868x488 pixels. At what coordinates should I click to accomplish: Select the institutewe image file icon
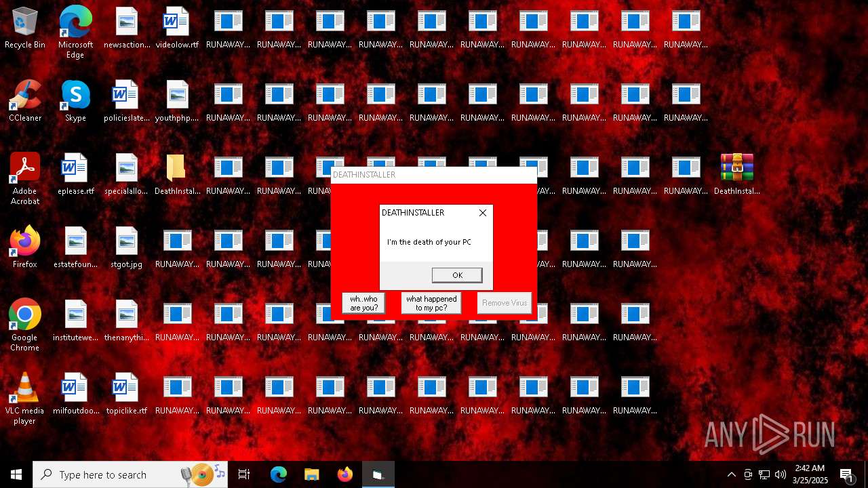click(x=75, y=321)
